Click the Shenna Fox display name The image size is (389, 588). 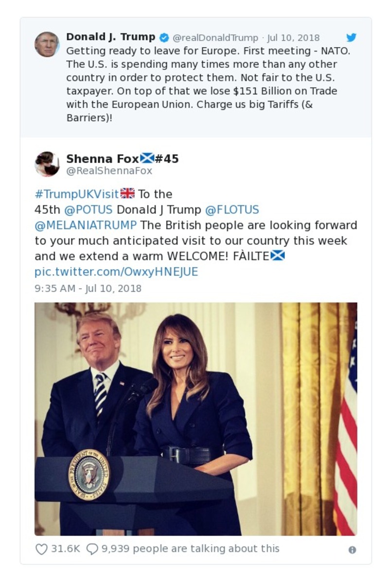click(103, 157)
